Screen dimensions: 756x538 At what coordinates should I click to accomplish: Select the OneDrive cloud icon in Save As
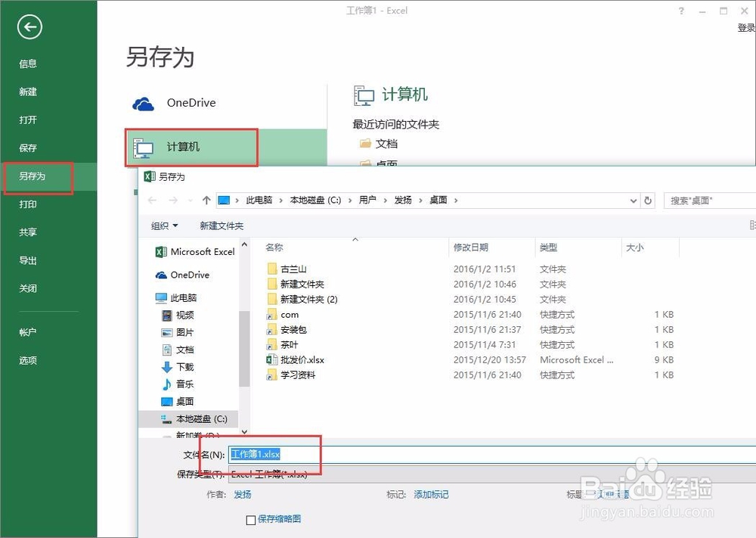click(143, 104)
